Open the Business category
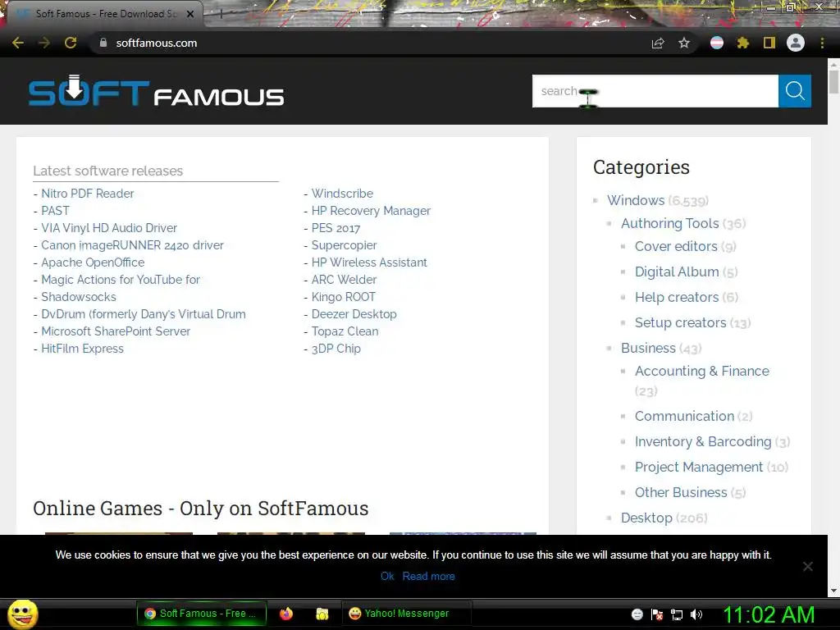This screenshot has height=630, width=840. click(648, 348)
